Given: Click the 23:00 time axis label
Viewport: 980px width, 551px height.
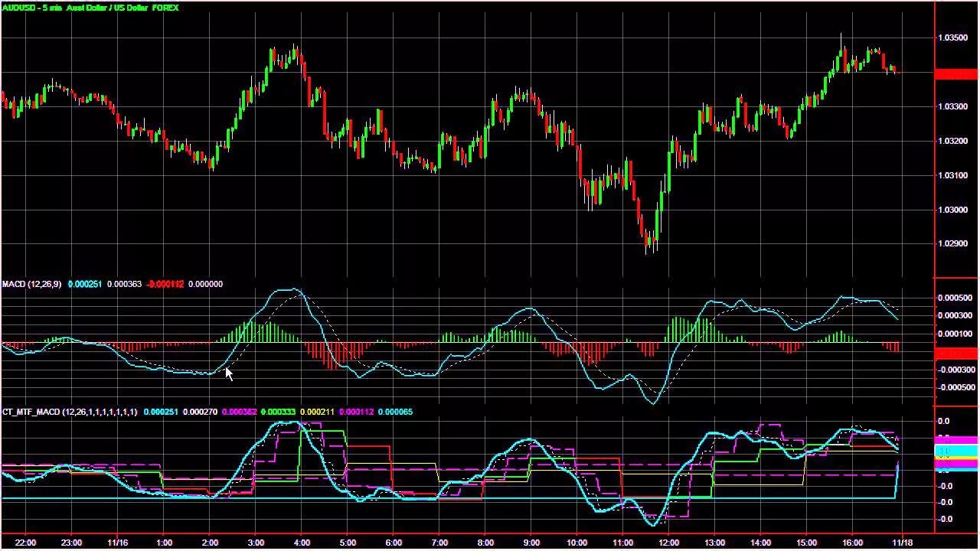Looking at the screenshot, I should point(71,543).
